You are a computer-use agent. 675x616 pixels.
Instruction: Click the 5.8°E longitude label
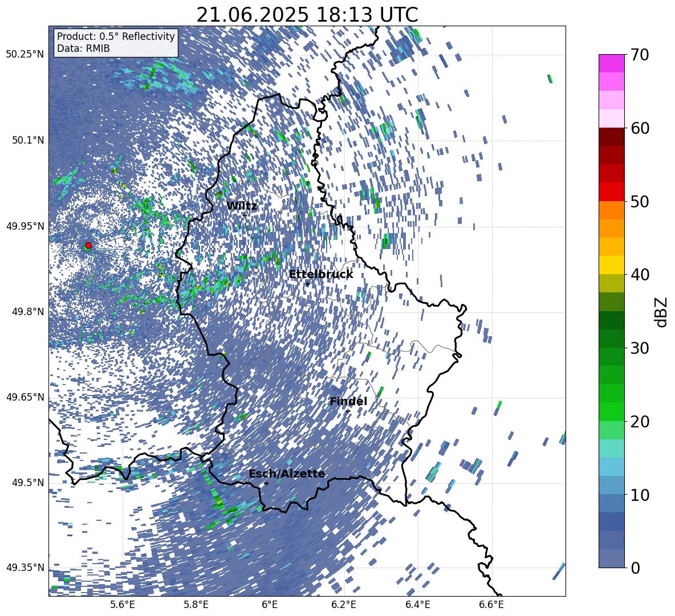click(196, 605)
